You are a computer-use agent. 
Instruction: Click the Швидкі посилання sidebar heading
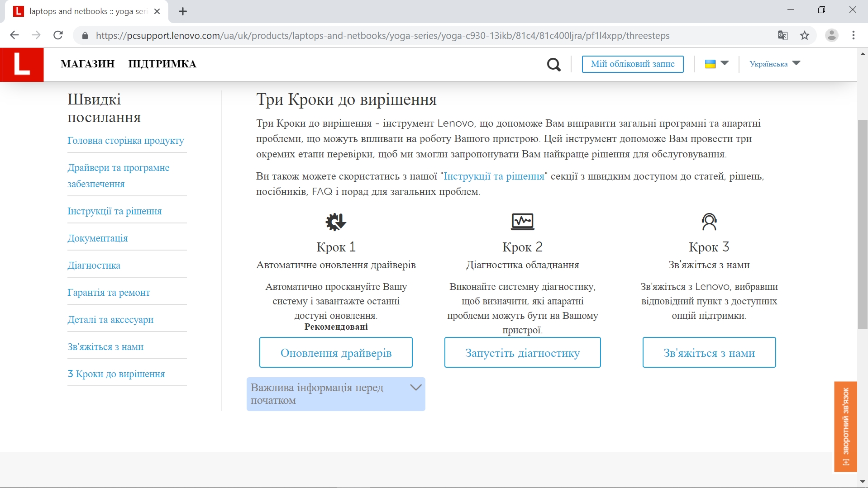point(105,108)
